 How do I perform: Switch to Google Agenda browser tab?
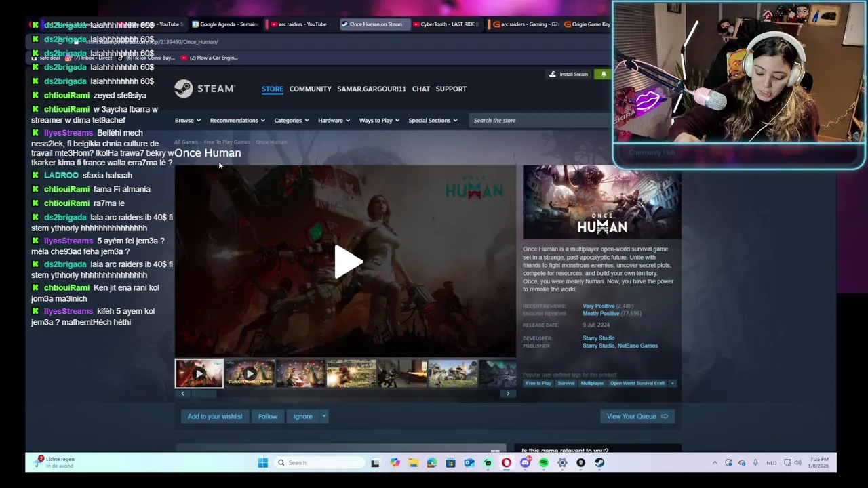pyautogui.click(x=226, y=24)
